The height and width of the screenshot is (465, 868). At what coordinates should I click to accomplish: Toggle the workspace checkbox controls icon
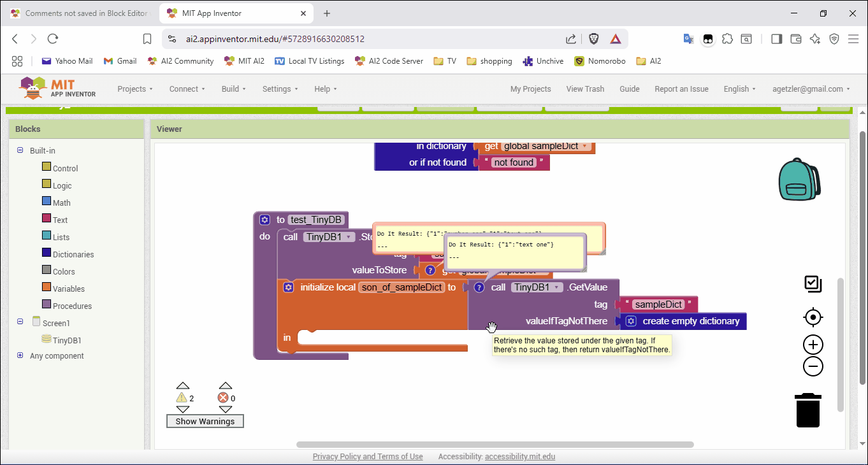click(813, 284)
